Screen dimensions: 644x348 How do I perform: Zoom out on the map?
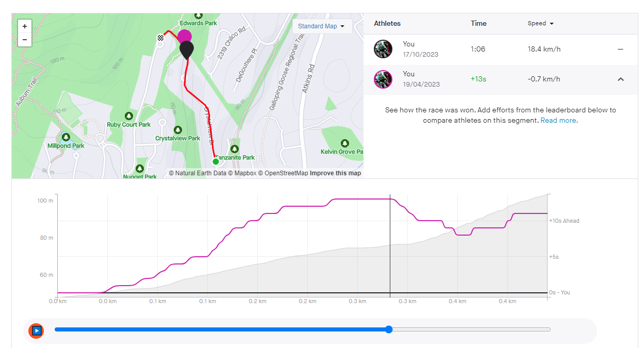(25, 40)
